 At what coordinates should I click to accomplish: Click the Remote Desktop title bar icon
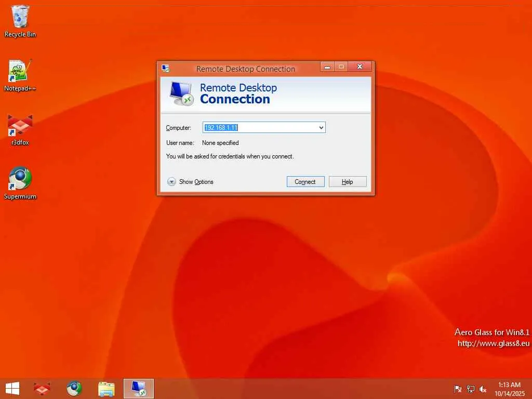point(166,69)
